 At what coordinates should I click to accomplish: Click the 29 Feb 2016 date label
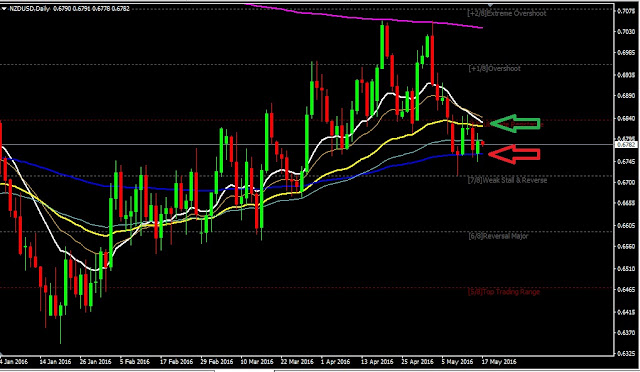216,362
